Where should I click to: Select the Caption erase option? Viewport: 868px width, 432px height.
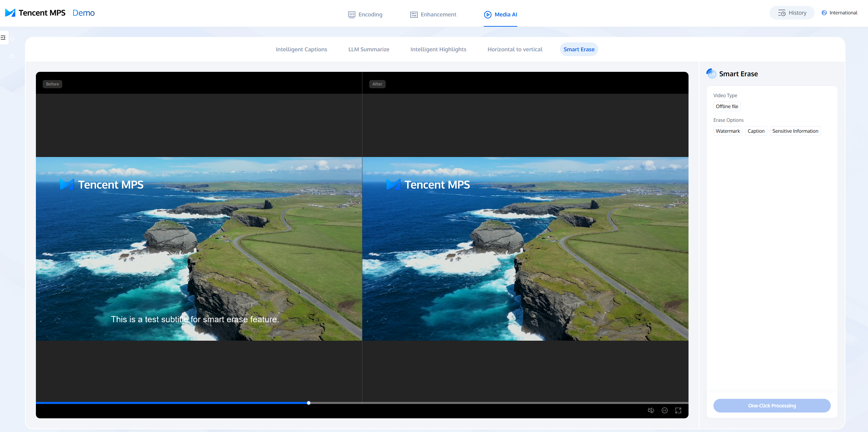[x=756, y=131]
